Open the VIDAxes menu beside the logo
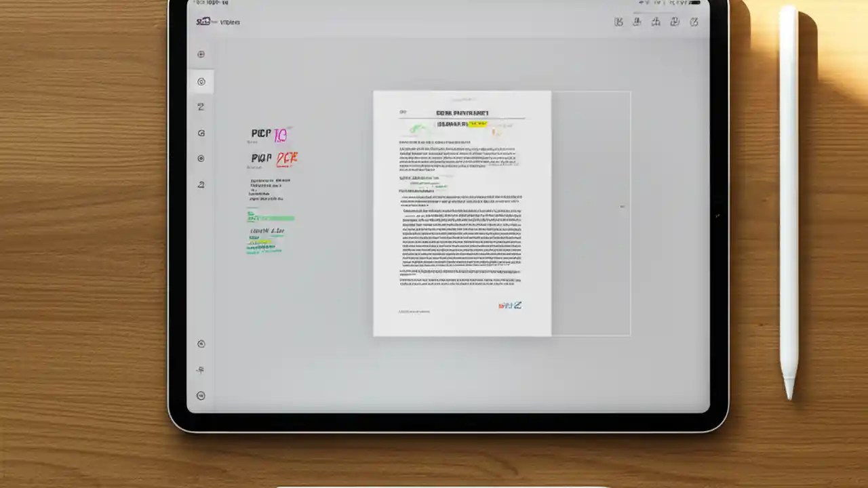 229,22
